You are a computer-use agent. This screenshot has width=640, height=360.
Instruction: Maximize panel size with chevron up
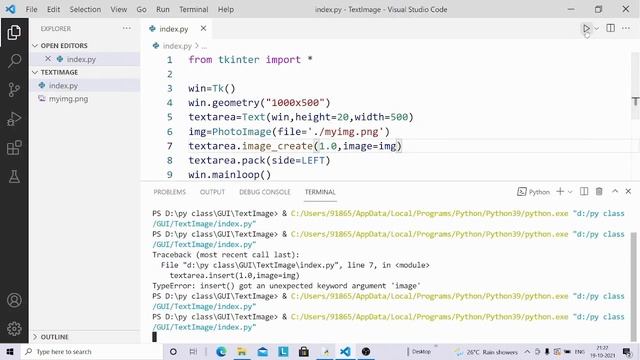point(615,191)
